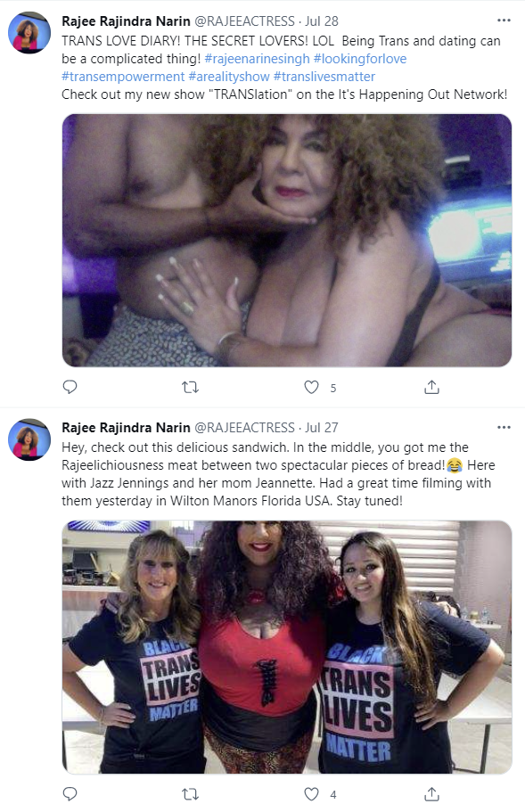Like the Jul 27 sandwich tweet
Image resolution: width=525 pixels, height=812 pixels.
[311, 793]
